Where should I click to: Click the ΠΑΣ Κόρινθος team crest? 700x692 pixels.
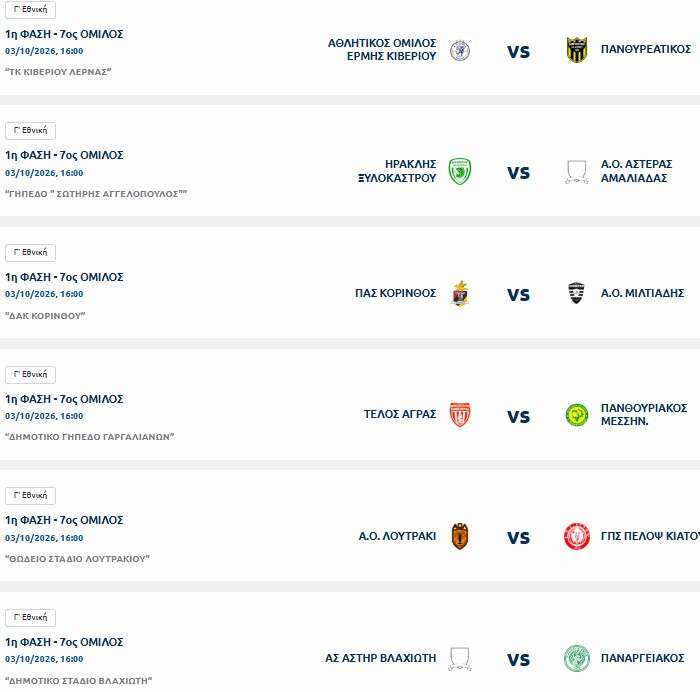460,294
